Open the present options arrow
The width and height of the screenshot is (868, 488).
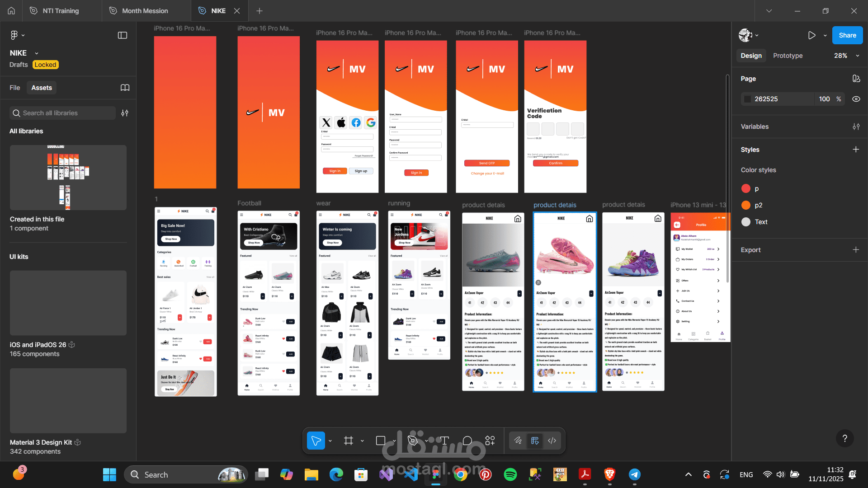click(x=825, y=35)
